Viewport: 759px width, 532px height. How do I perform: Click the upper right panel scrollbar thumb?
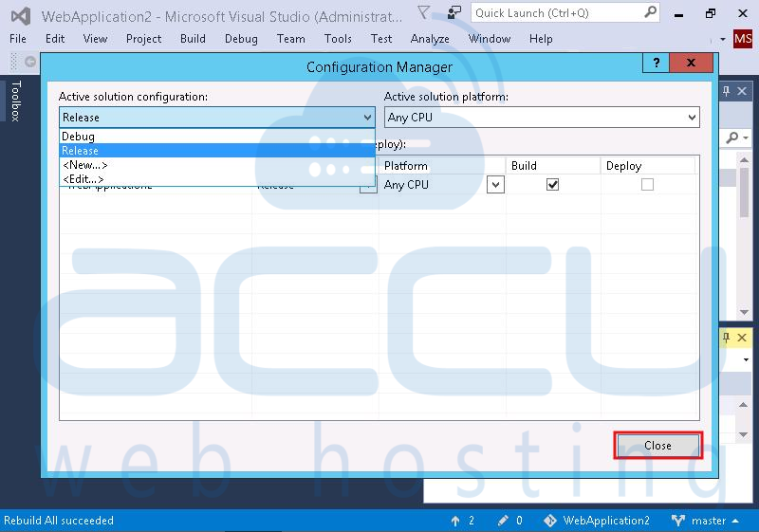point(745,193)
